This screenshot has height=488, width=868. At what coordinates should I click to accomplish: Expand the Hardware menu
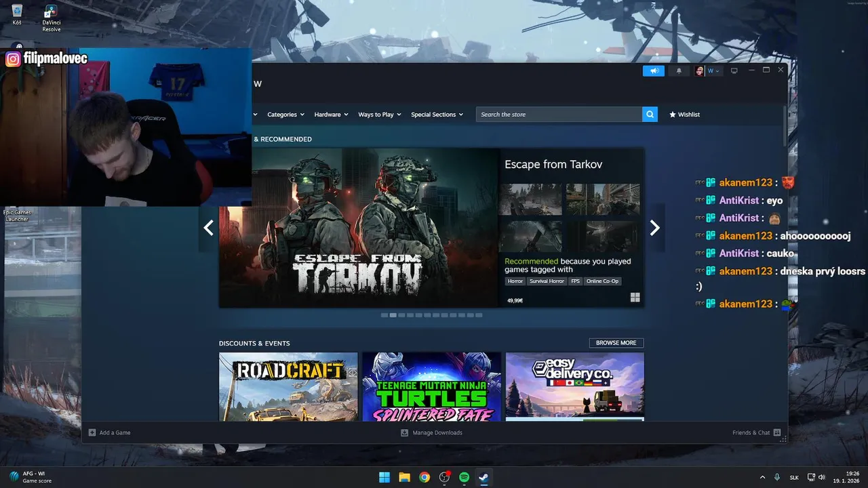tap(331, 115)
